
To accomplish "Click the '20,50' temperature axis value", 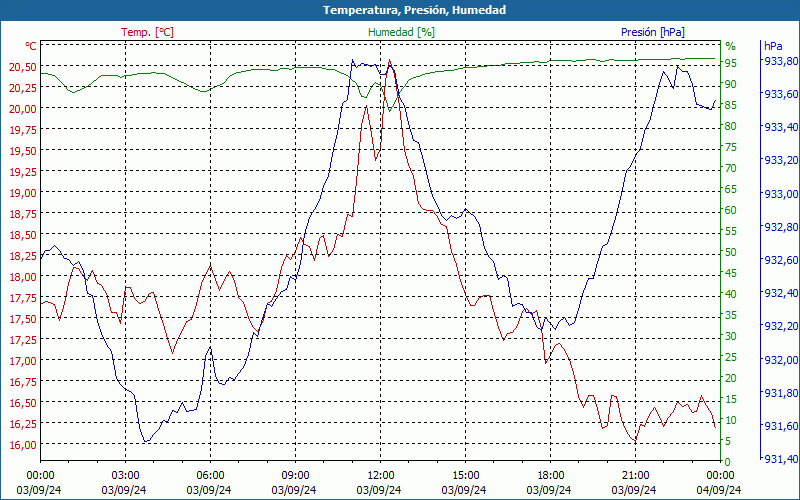I will [23, 67].
